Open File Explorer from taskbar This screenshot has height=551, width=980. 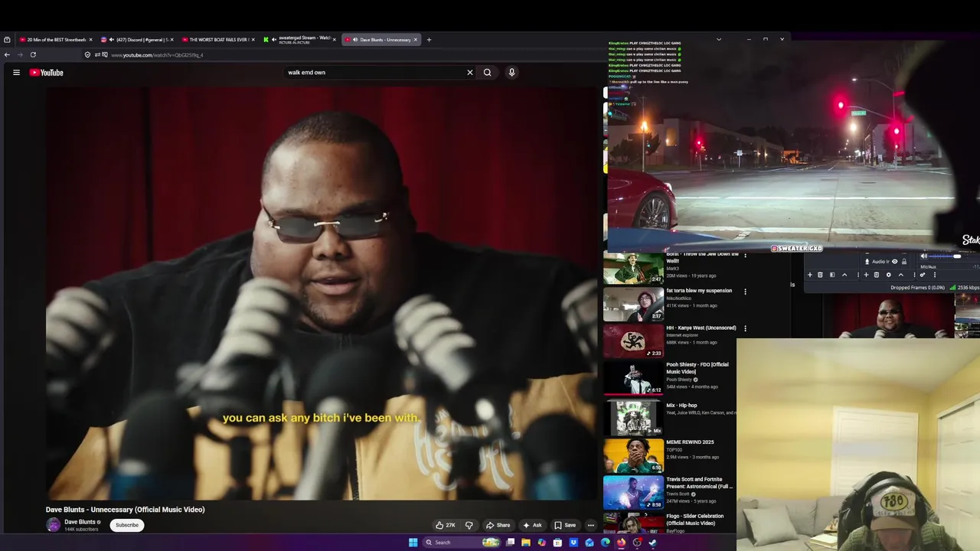click(x=526, y=543)
